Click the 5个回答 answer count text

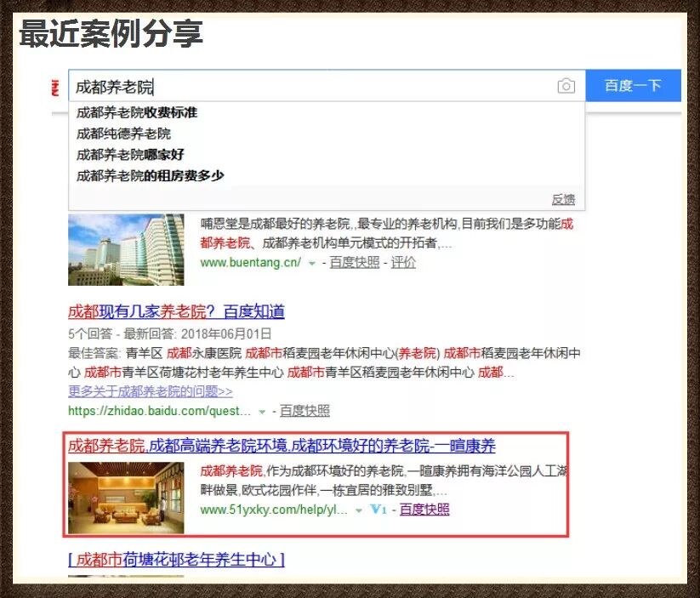tap(89, 333)
